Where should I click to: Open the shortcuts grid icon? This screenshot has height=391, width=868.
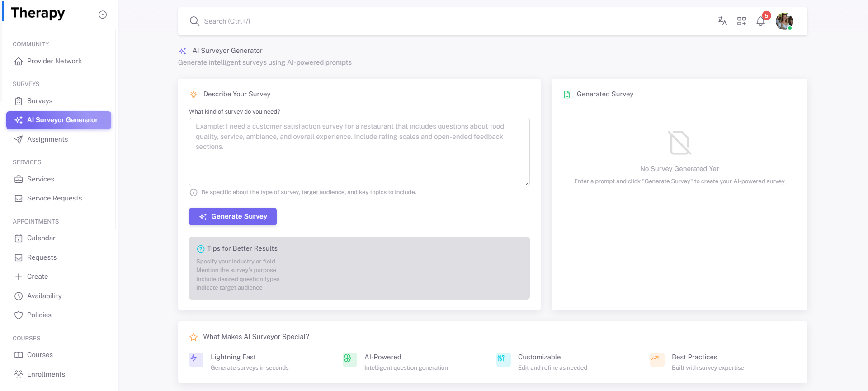coord(741,21)
